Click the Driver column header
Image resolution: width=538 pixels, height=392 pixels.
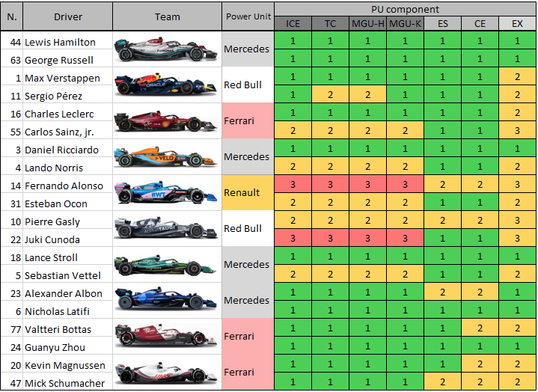(68, 16)
